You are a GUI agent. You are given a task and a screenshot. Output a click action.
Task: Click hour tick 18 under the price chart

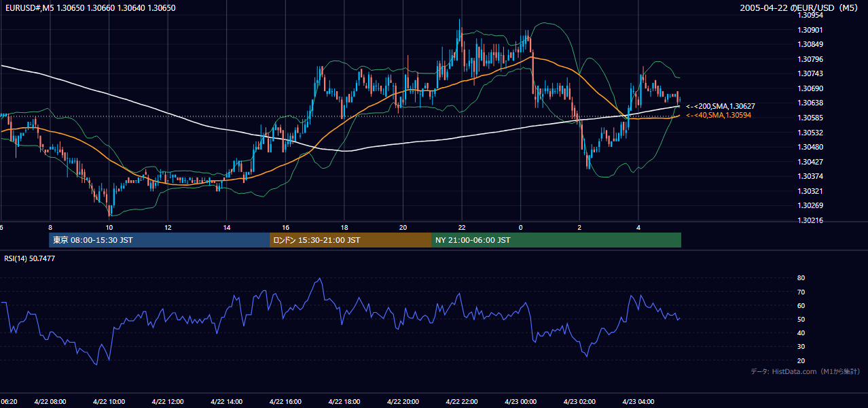click(344, 228)
